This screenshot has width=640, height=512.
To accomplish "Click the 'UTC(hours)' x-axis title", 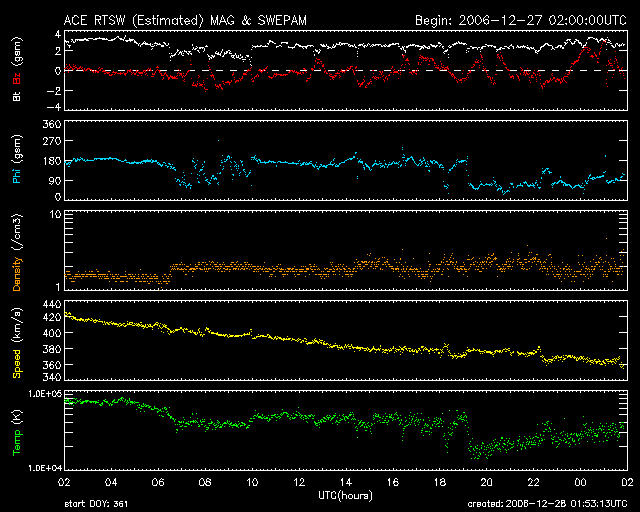I will [345, 496].
